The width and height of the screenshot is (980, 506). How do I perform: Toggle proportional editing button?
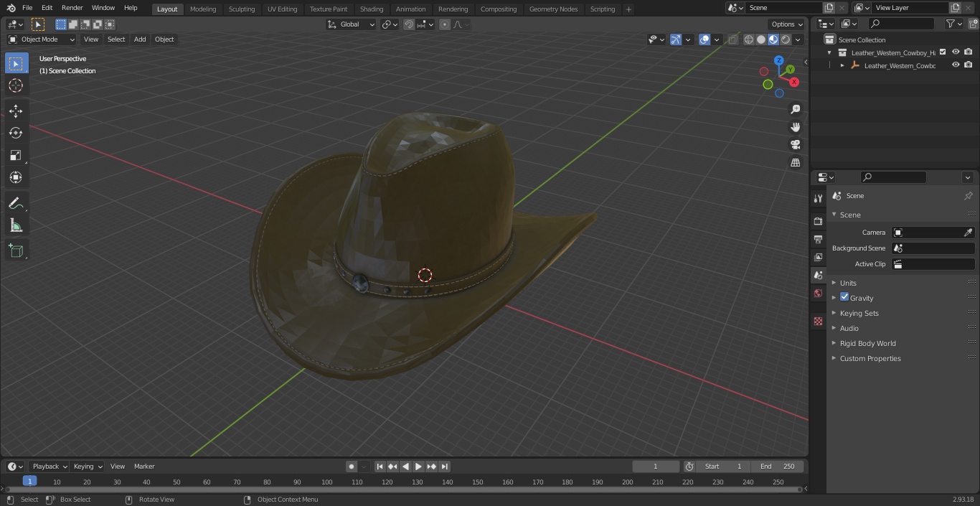point(445,24)
